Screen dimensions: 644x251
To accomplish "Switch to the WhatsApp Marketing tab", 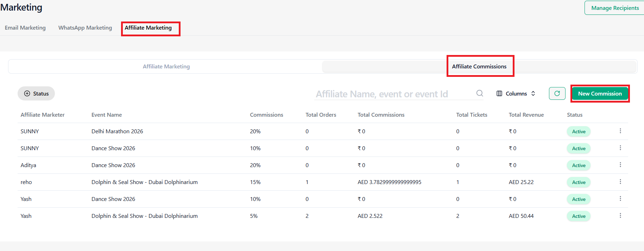I will click(x=85, y=28).
